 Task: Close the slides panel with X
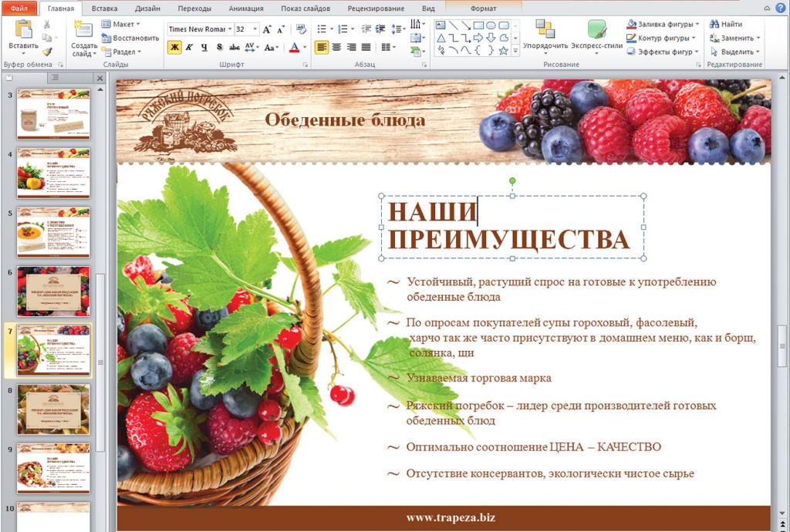point(100,78)
